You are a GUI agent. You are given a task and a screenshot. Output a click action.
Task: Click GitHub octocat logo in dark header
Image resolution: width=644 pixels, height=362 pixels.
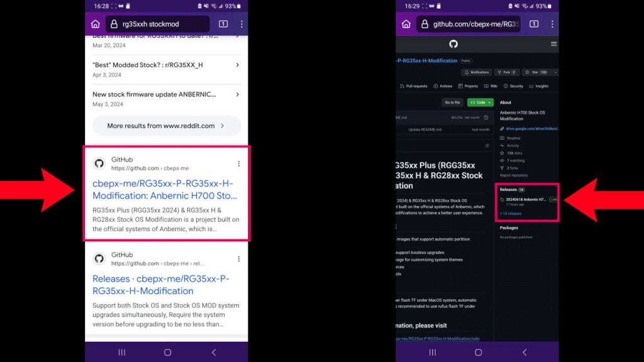[453, 44]
